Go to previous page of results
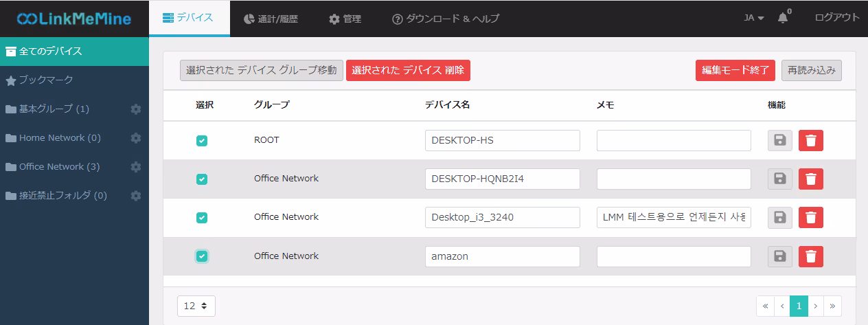Image resolution: width=868 pixels, height=325 pixels. pyautogui.click(x=782, y=306)
